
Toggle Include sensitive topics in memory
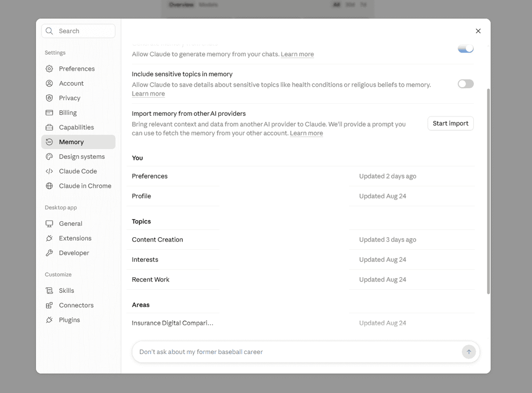[x=465, y=84]
